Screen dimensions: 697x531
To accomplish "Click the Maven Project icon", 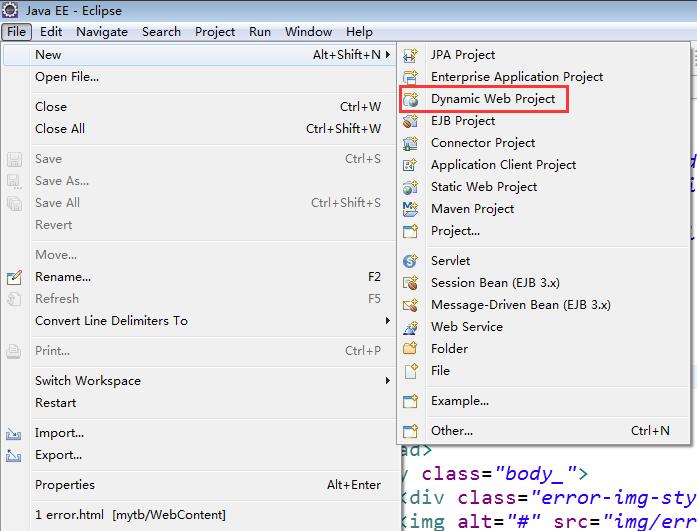I will [410, 209].
